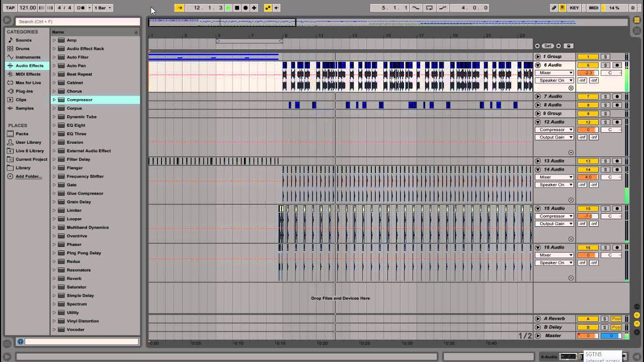Toggle the Draw Mode pencil icon
Image resolution: width=644 pixels, height=362 pixels.
tap(554, 8)
